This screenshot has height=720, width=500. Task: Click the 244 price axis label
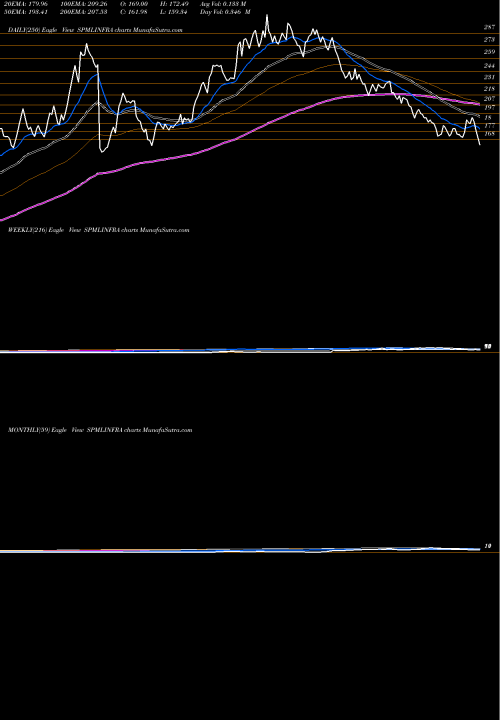pyautogui.click(x=489, y=66)
